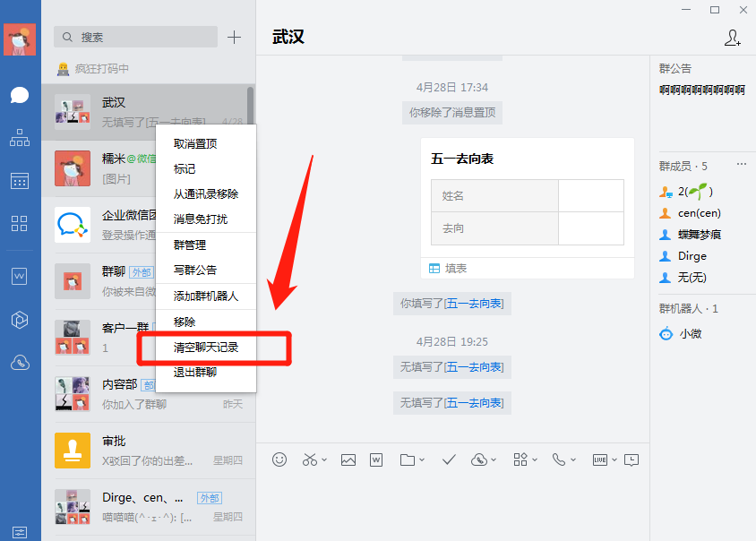Open the 审批 approval conversation
Viewport: 756px width, 541px height.
pos(149,451)
